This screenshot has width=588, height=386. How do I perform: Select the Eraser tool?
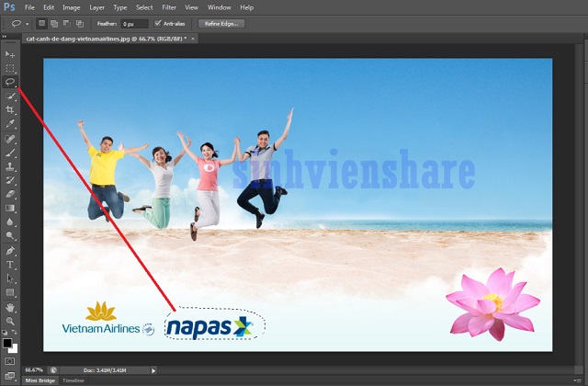click(10, 194)
